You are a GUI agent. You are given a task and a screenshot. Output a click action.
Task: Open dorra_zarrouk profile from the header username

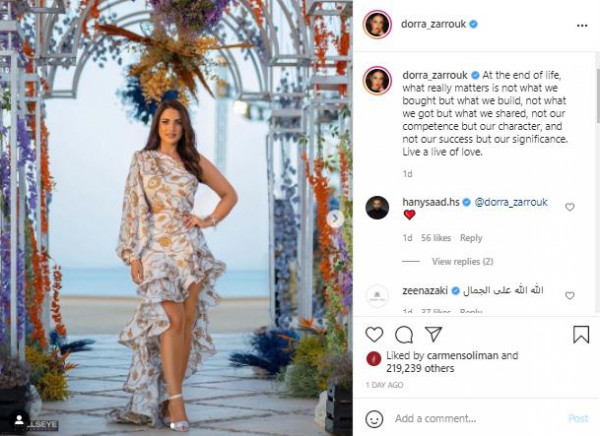point(433,24)
